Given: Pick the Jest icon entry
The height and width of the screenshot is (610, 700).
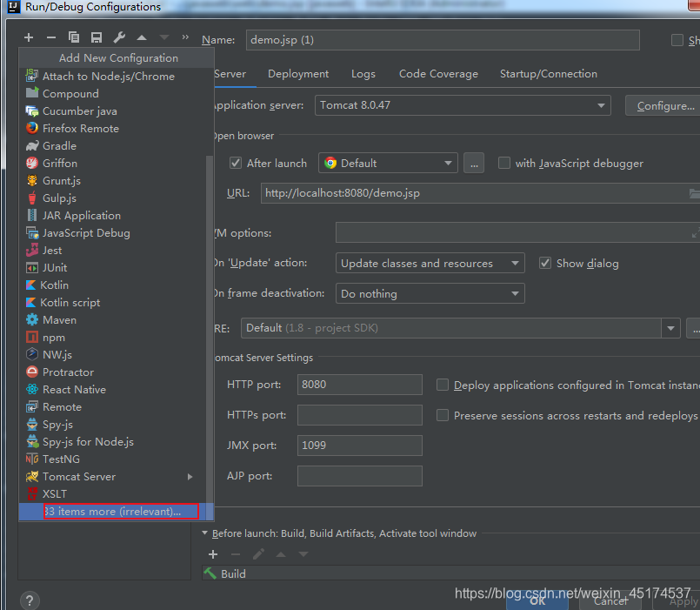Looking at the screenshot, I should 32,251.
